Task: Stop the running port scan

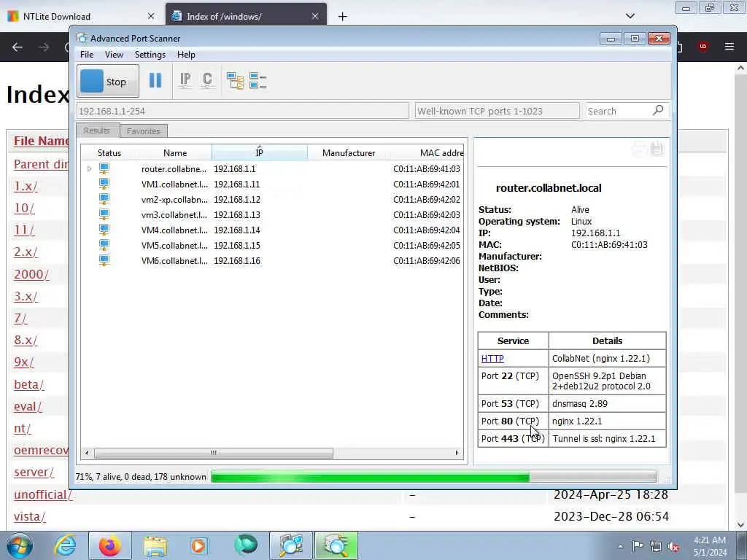Action: tap(108, 82)
